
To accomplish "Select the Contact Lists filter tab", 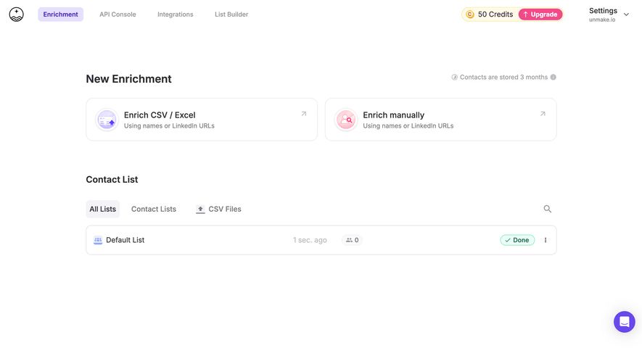I will coord(154,209).
